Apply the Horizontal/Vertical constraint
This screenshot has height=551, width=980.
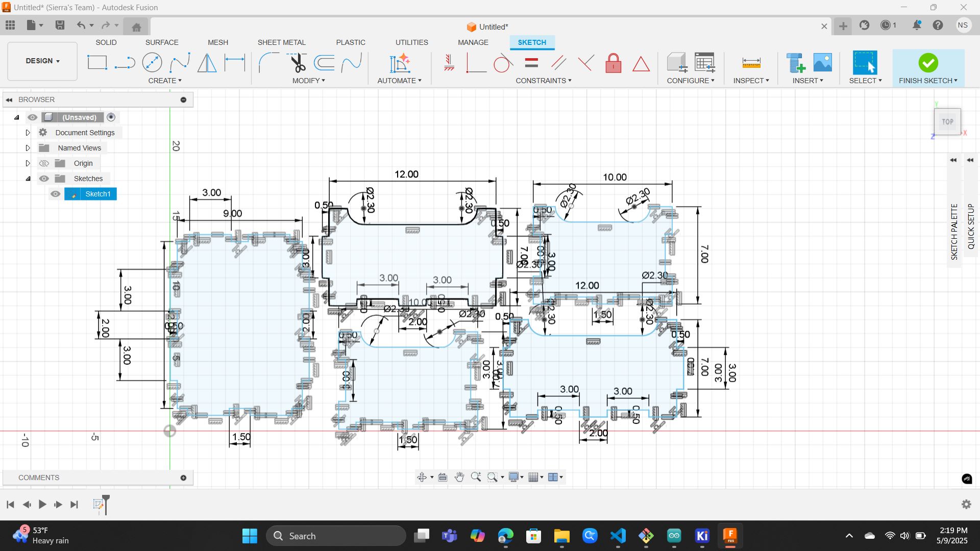[449, 63]
